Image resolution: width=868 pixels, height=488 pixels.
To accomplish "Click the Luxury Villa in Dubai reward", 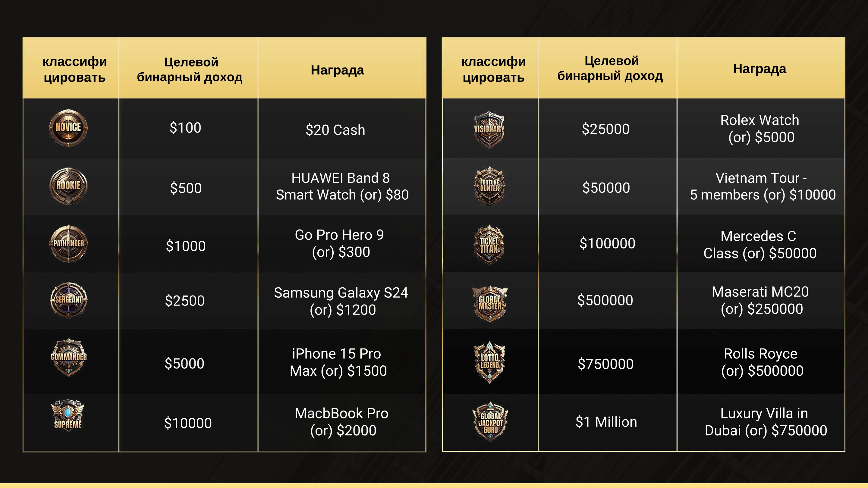I will tap(766, 422).
